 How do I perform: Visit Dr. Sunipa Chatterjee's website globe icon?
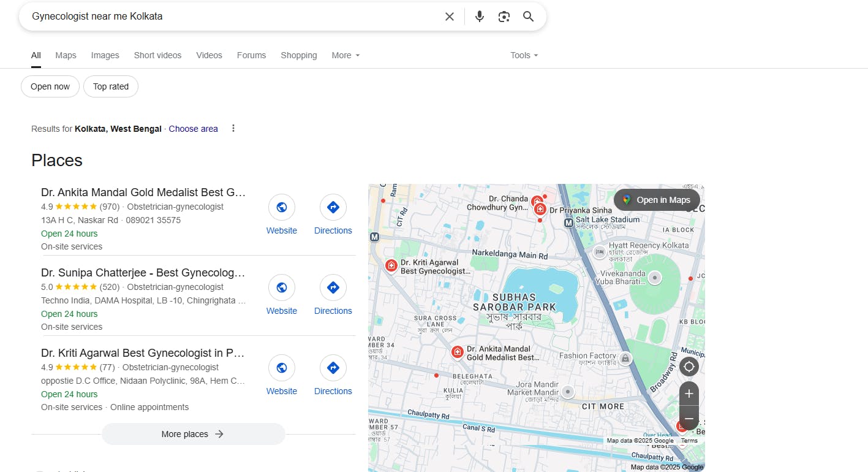tap(282, 287)
